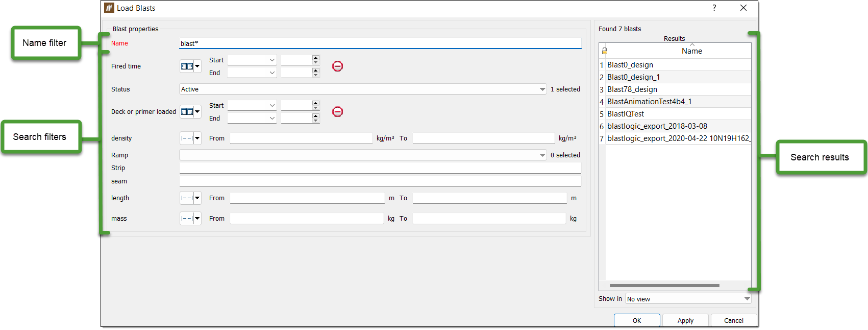Change the mass range mode icon

tap(190, 219)
